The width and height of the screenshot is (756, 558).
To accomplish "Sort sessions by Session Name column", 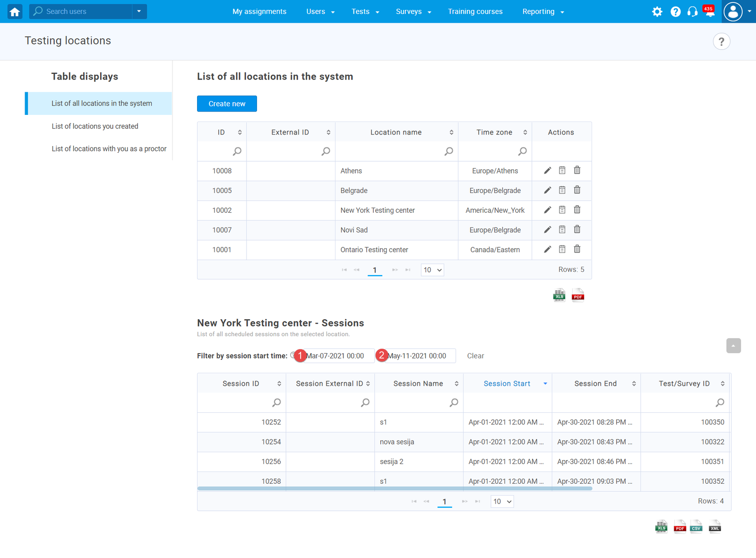I will (456, 384).
